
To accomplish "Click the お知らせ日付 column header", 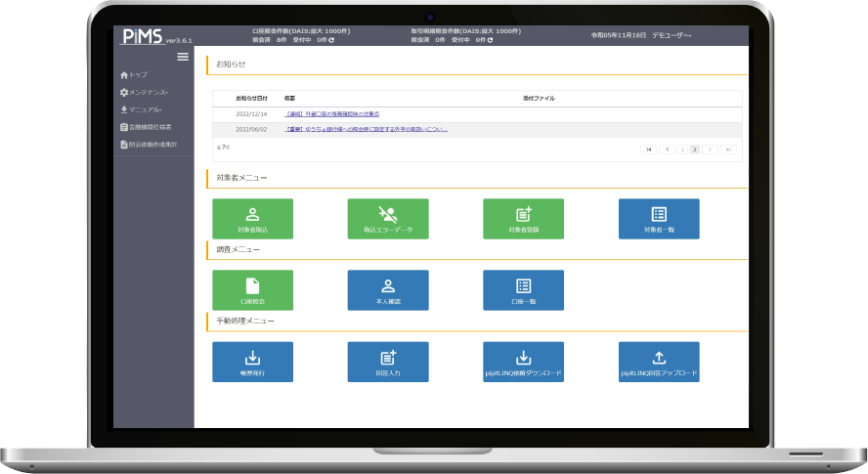I will 251,99.
